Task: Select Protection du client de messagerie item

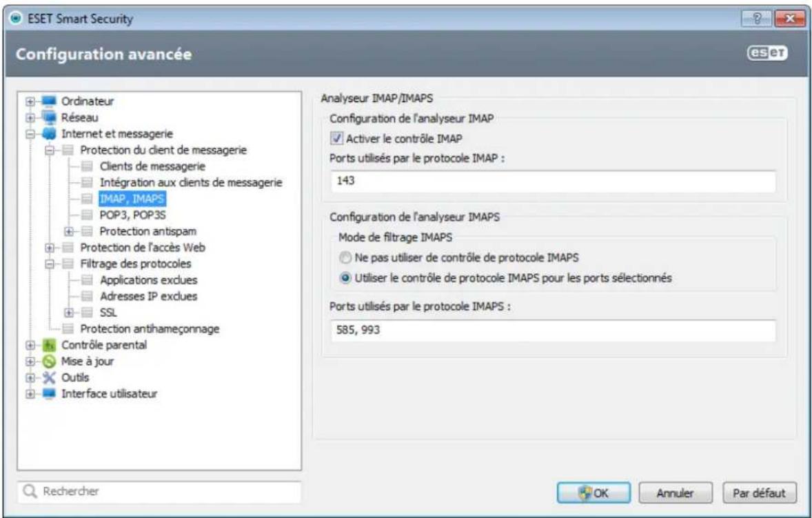Action: click(x=163, y=150)
